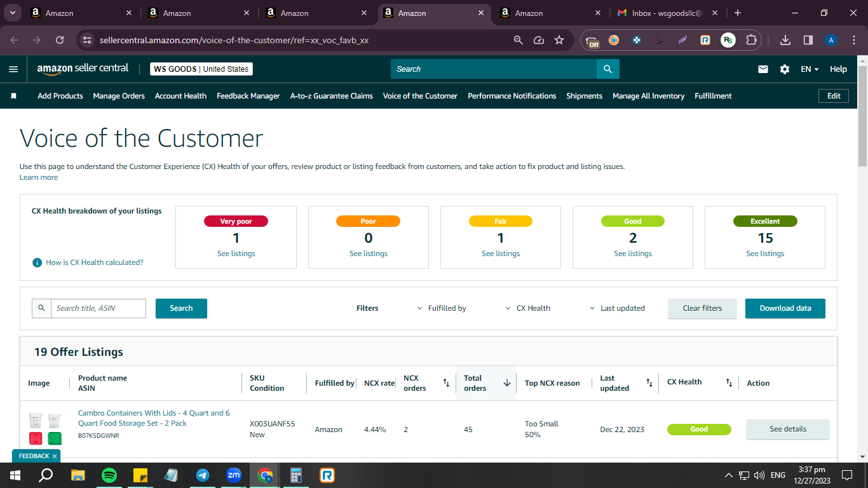Click the Cambro Containers product thumbnail
Viewport: 868px width, 488px height.
pyautogui.click(x=45, y=430)
